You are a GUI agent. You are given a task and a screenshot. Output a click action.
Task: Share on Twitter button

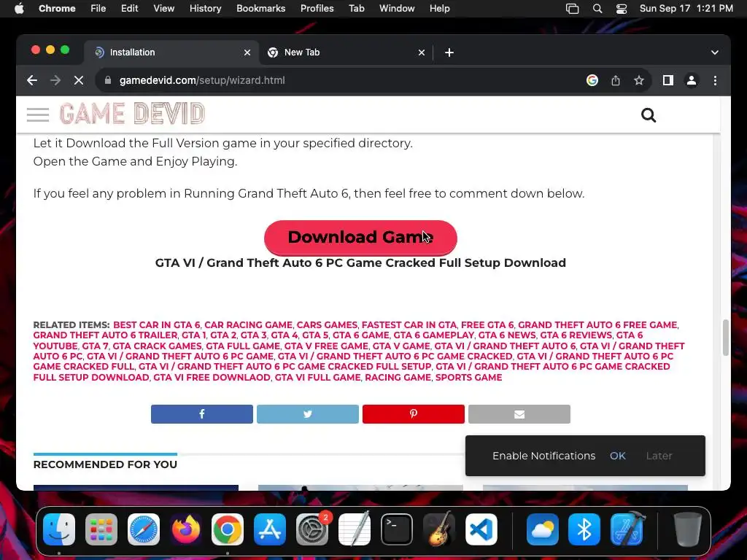(x=308, y=414)
